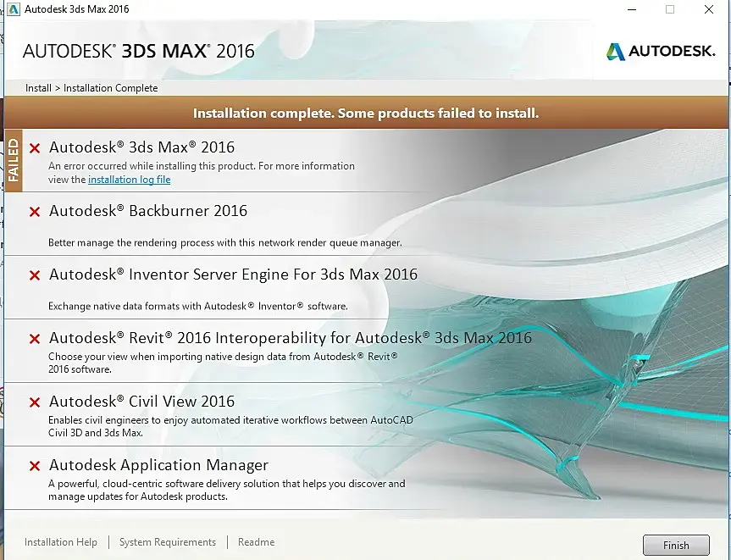This screenshot has height=560, width=731.
Task: Click the 3ds Max title bar app icon
Action: tap(13, 8)
